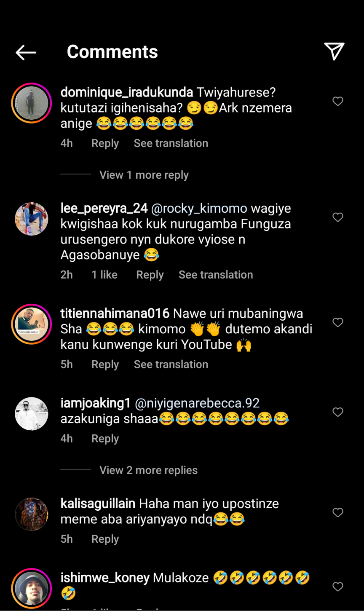Open ishimwe_koney's username profile
The image size is (364, 611).
[105, 578]
